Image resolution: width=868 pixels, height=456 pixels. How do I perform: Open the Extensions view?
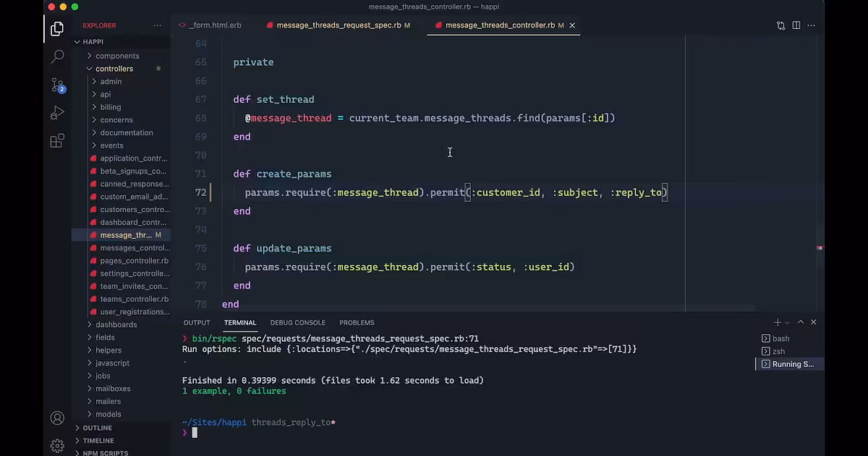(x=57, y=141)
